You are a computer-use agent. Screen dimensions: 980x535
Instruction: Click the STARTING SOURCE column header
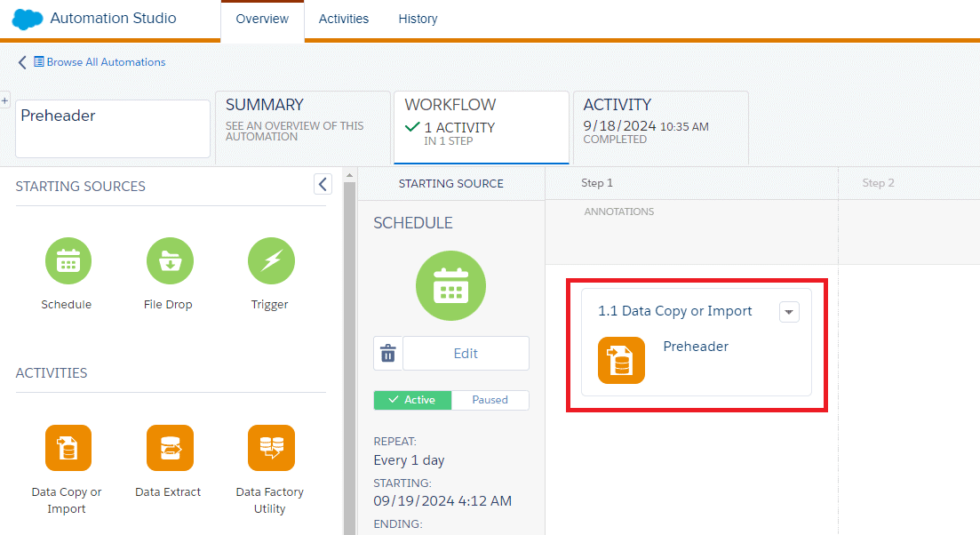(451, 184)
